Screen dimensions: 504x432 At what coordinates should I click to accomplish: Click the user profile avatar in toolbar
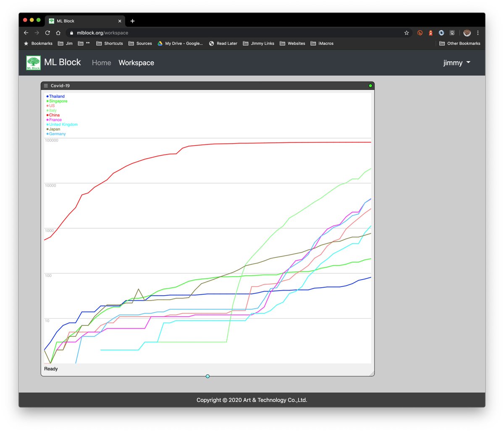(467, 33)
